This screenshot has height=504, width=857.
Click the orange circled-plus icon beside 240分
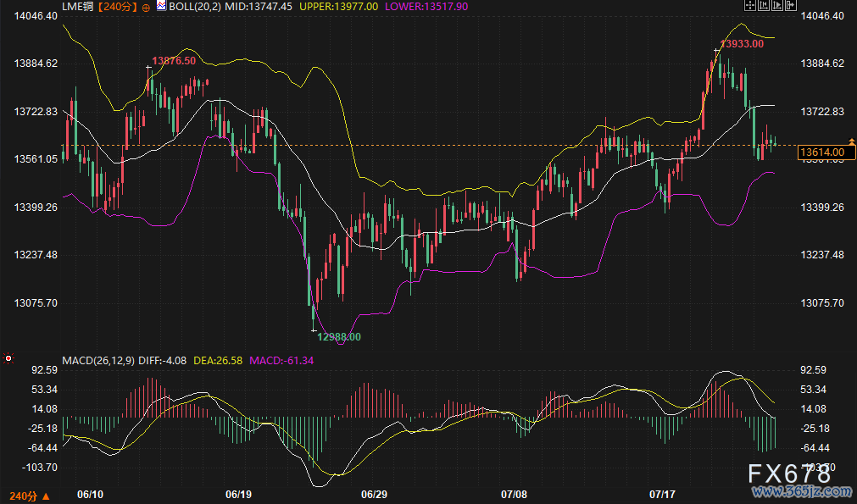(x=146, y=8)
